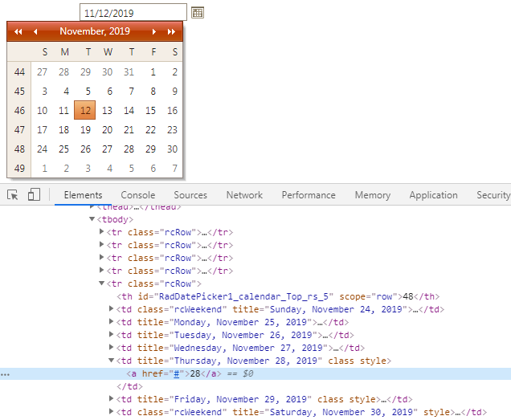The image size is (511, 420).
Task: Go to next month with single right arrow
Action: click(x=154, y=31)
